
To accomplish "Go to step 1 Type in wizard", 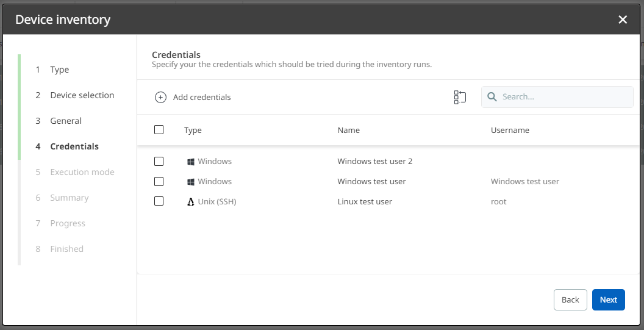I will 59,70.
